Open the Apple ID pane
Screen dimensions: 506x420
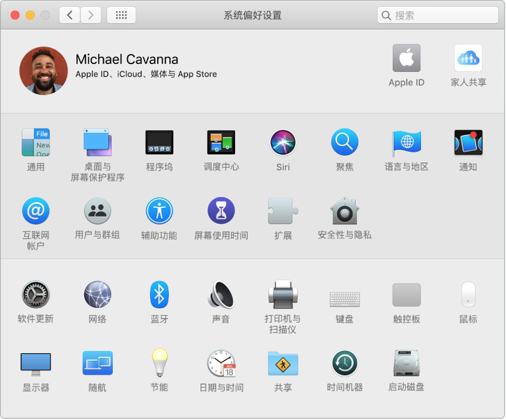pos(406,58)
